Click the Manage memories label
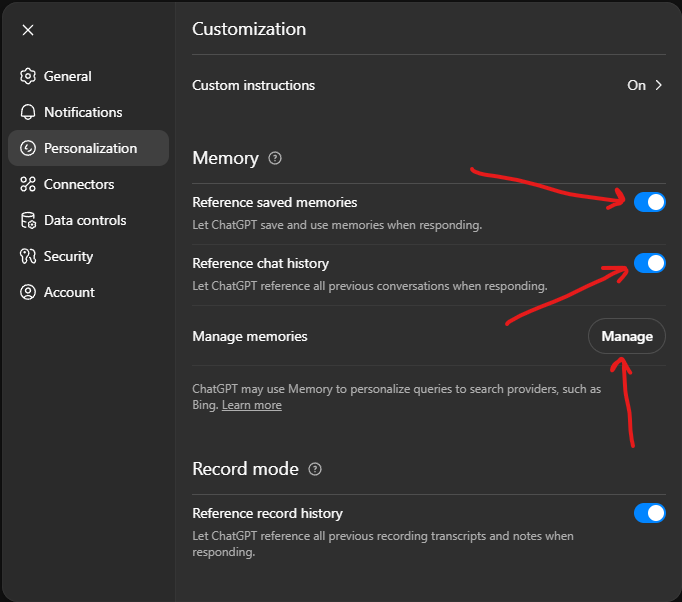 pos(250,336)
